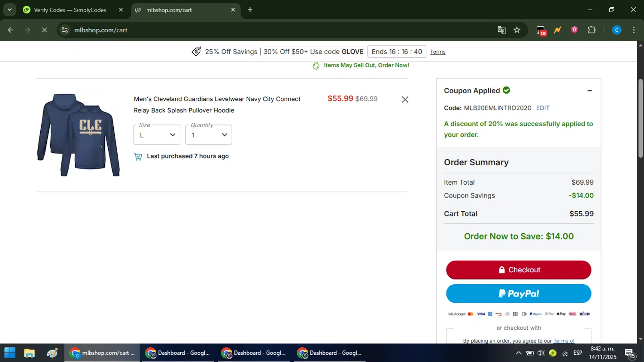Open the Chrome profile avatar C
This screenshot has width=644, height=362.
617,30
